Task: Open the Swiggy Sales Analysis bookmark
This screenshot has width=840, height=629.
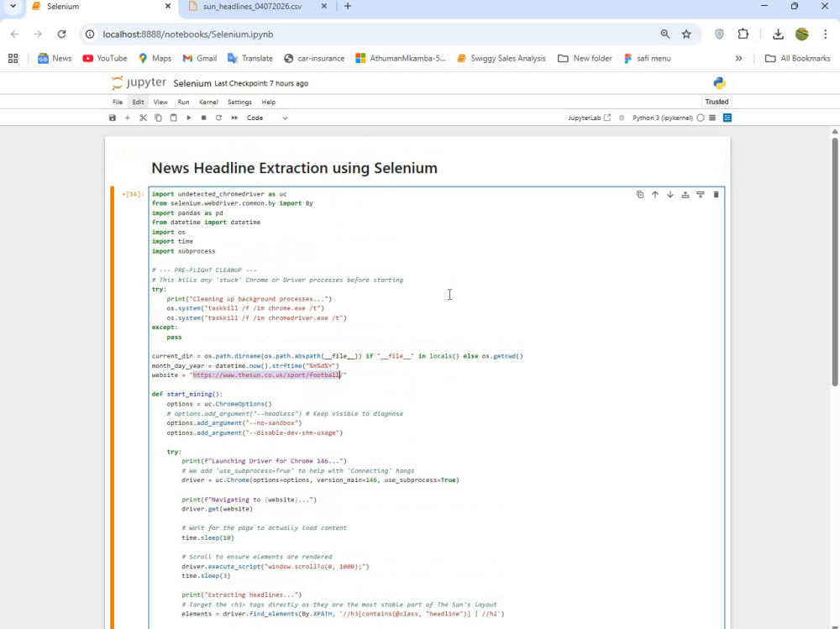Action: [501, 59]
